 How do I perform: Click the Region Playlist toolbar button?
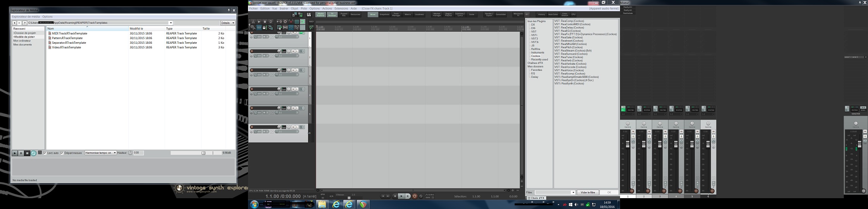[448, 14]
